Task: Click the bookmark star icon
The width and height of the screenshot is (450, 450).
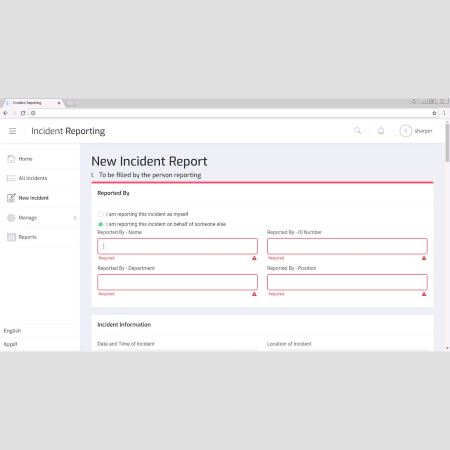Action: tap(434, 113)
